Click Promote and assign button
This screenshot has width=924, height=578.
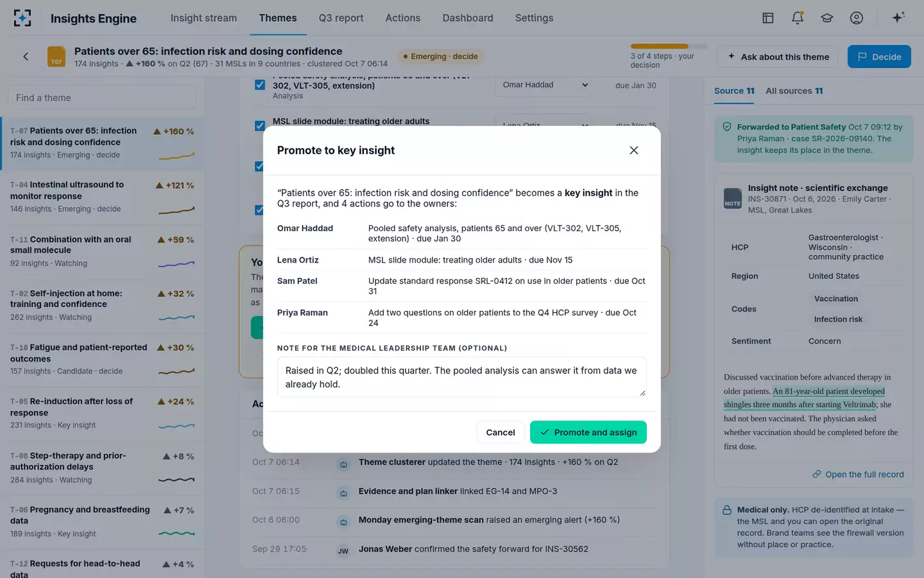tap(588, 432)
